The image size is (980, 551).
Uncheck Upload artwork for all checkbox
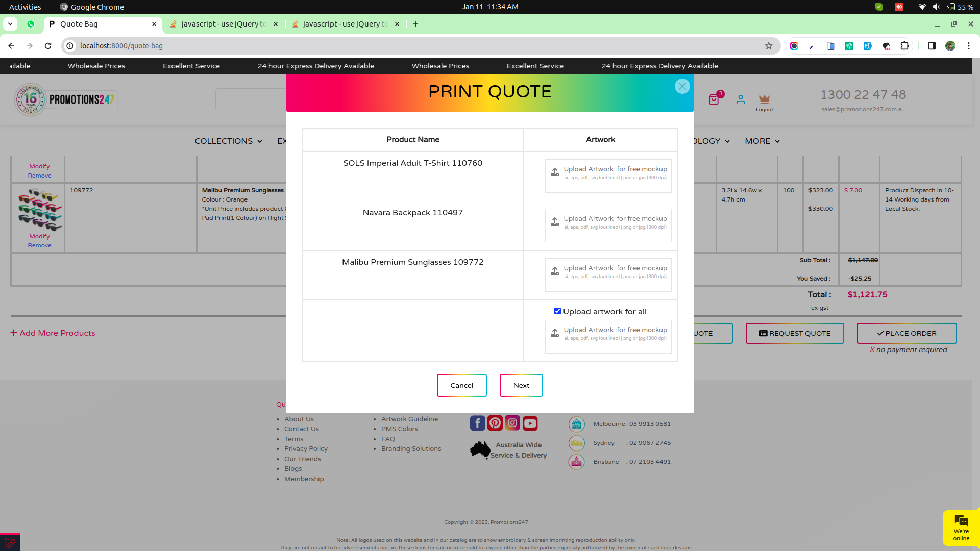[x=557, y=311]
